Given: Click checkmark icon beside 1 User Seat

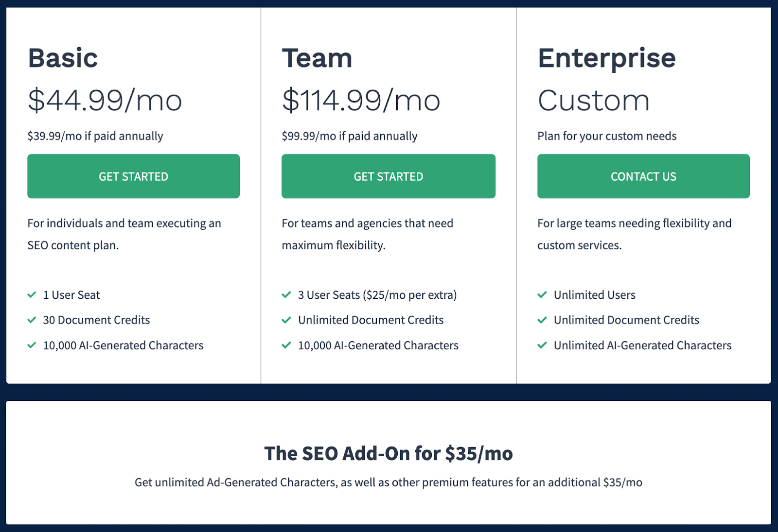Looking at the screenshot, I should click(32, 295).
